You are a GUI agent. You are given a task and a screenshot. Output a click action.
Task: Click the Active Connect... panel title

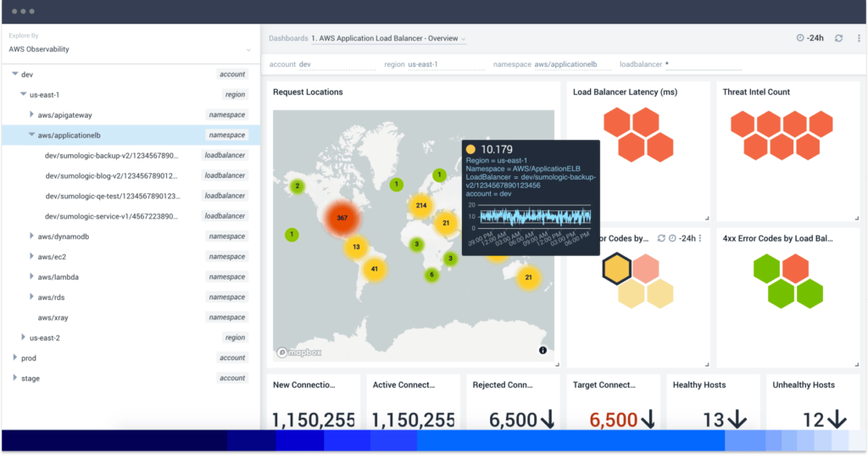tap(403, 385)
